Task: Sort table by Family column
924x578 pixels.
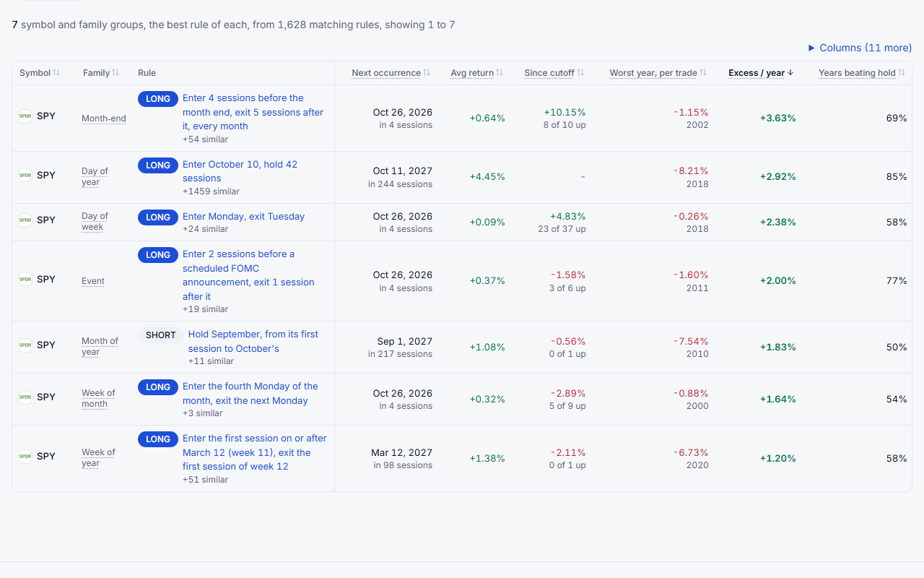Action: (x=101, y=73)
